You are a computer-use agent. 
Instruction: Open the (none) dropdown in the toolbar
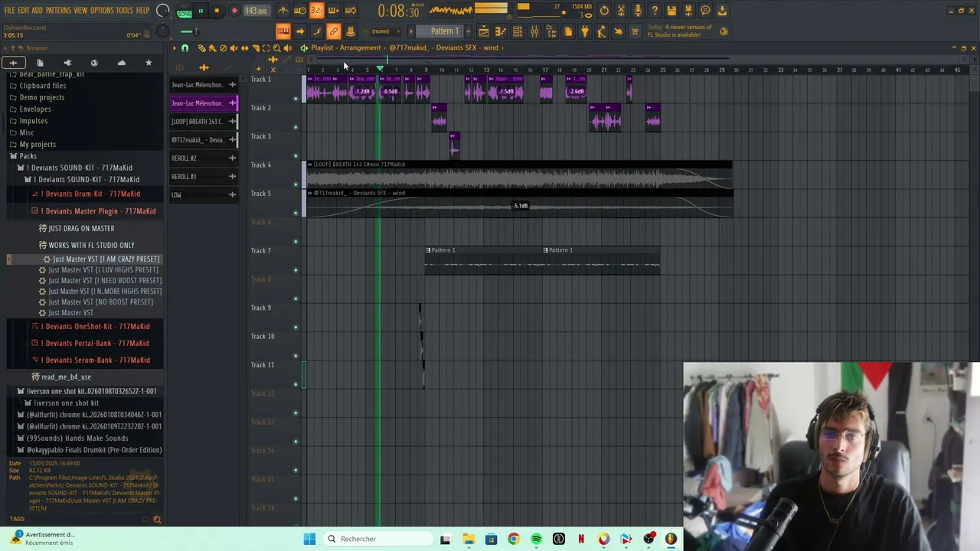(385, 31)
